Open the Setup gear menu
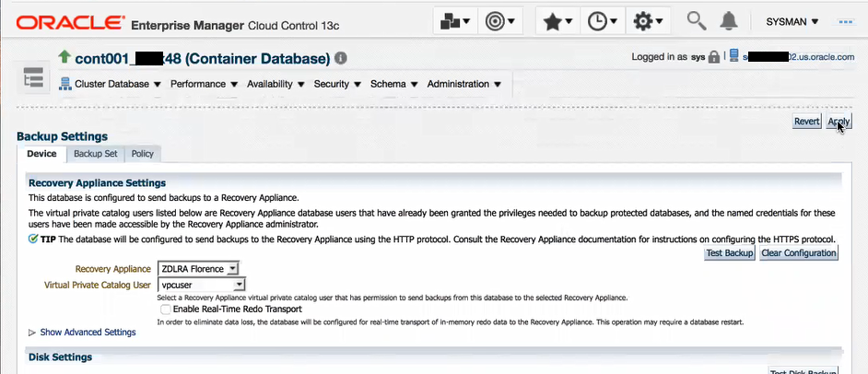The height and width of the screenshot is (374, 868). click(x=648, y=21)
